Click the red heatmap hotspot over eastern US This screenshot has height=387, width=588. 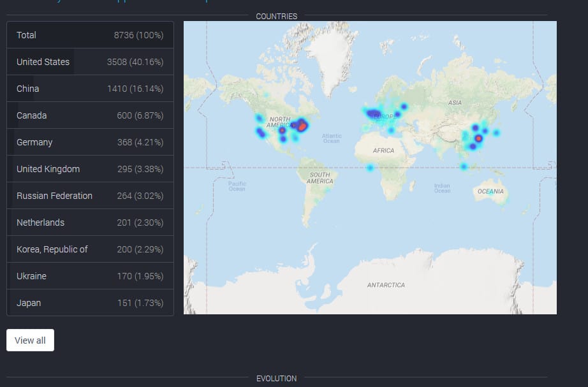pos(302,126)
